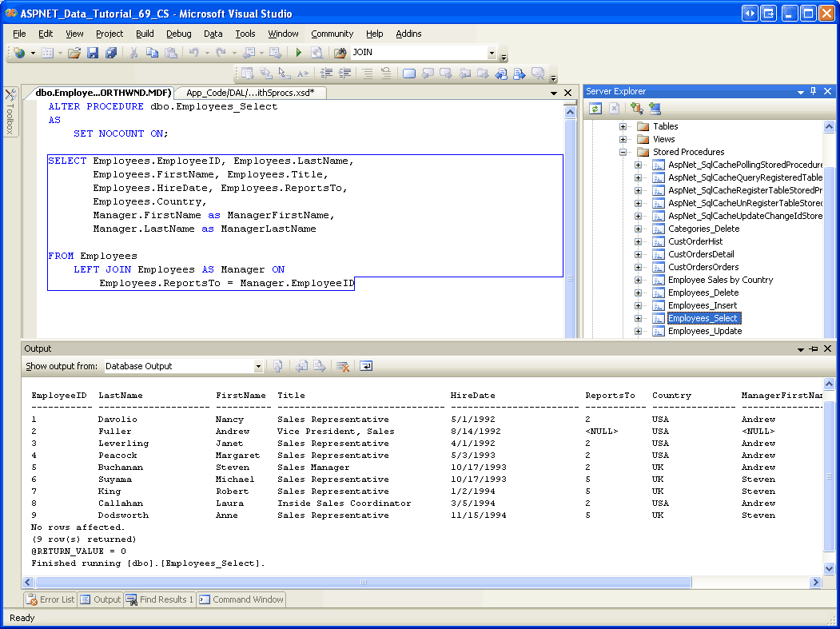The width and height of the screenshot is (840, 629).
Task: Click the Connect to Server icon
Action: (655, 109)
